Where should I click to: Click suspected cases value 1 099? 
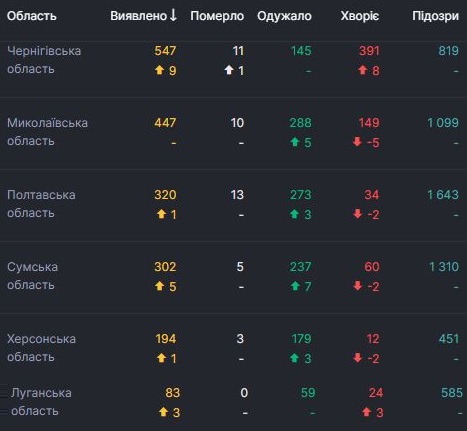443,123
